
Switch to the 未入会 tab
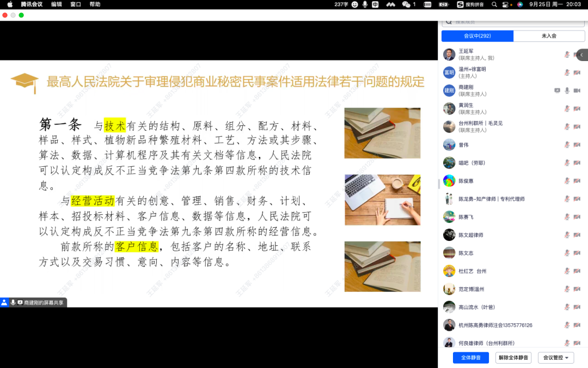tap(549, 36)
